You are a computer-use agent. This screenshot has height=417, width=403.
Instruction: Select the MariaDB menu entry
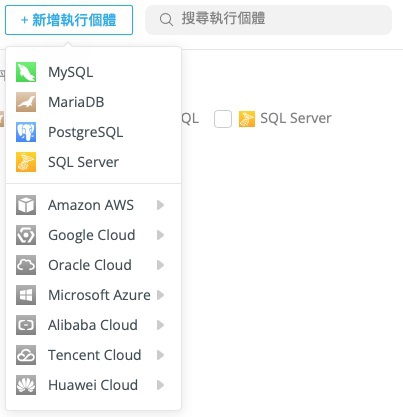[93, 102]
